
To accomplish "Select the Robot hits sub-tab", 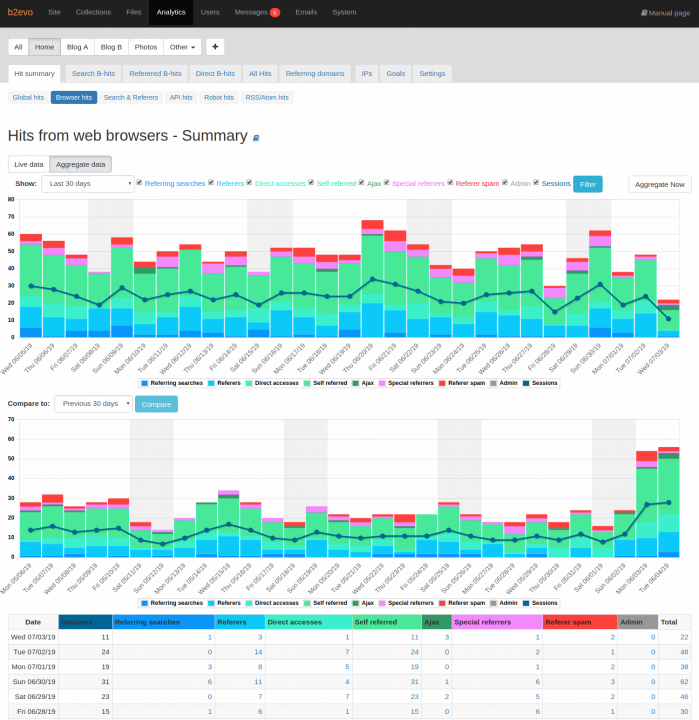I will (219, 97).
